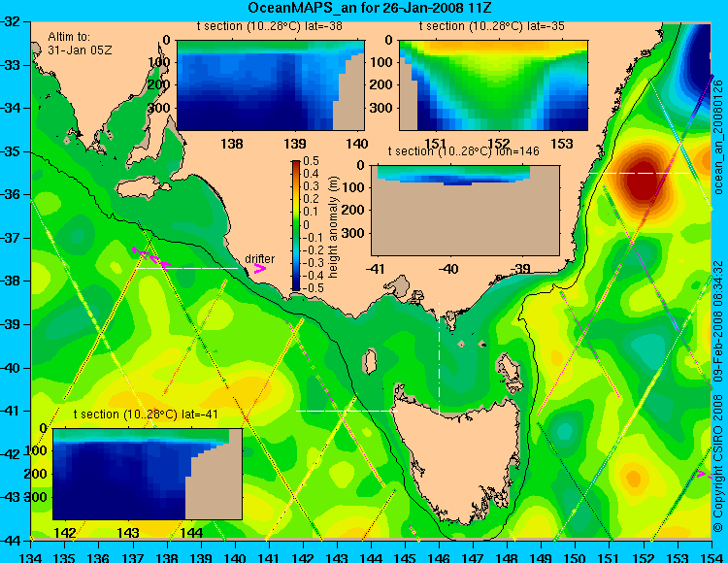Click the 152 tick under the lat=-35 section
This screenshot has height=563, width=728.
pos(499,144)
